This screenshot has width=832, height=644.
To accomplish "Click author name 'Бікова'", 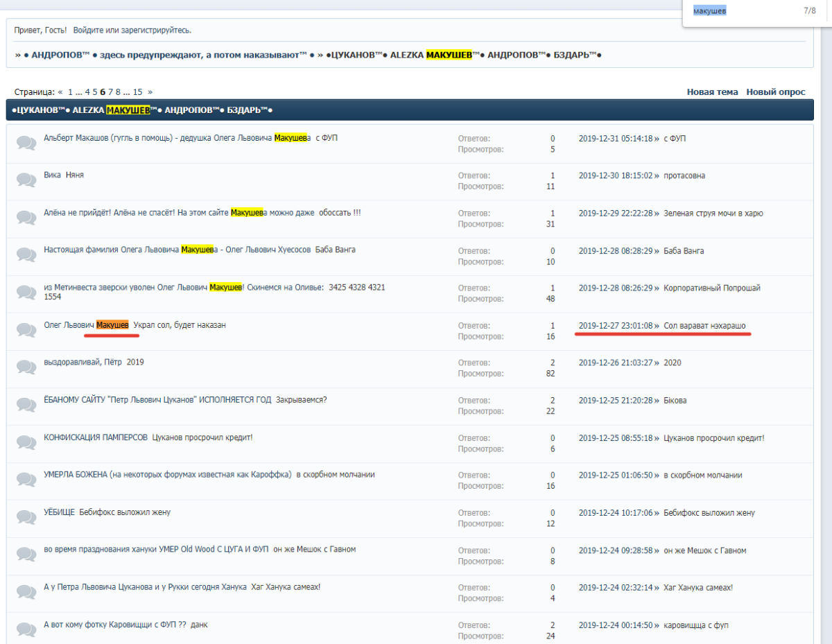I will point(675,401).
